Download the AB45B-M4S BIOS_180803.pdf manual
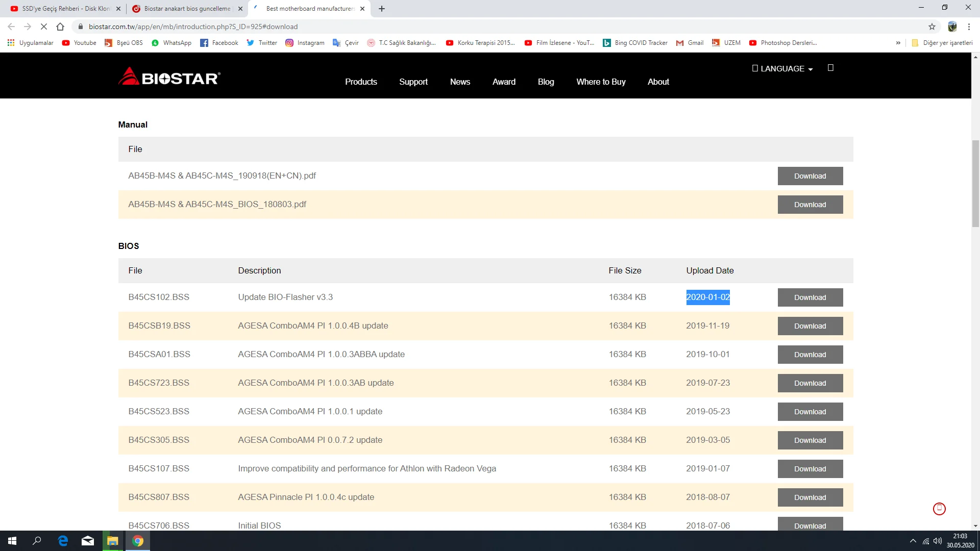The width and height of the screenshot is (980, 551). 810,205
